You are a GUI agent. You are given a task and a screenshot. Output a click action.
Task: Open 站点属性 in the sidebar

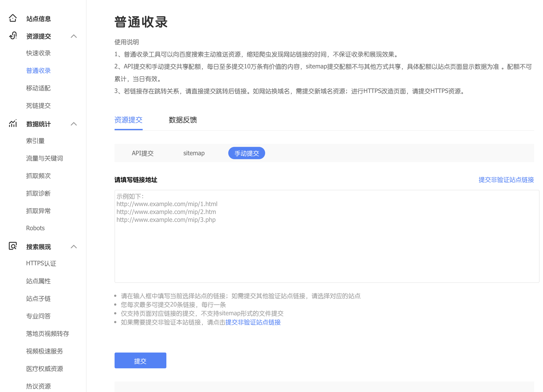pos(39,281)
